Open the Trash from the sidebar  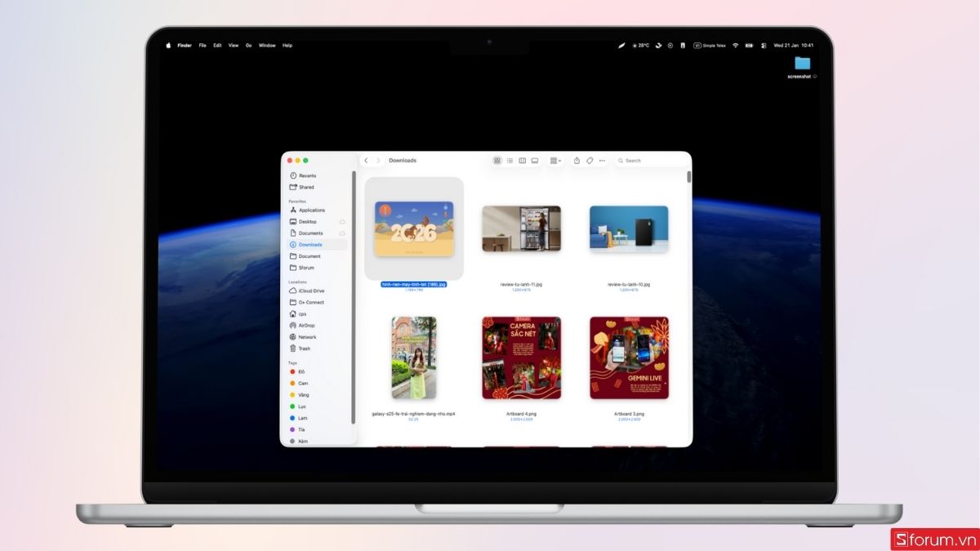pos(303,349)
